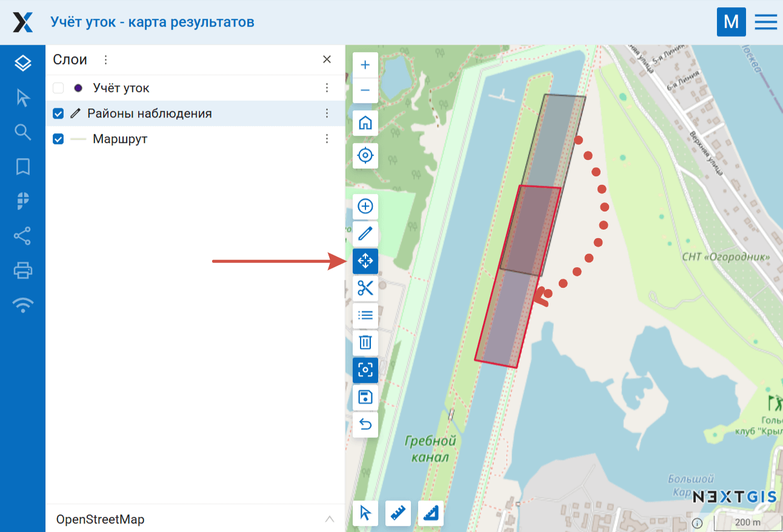
Task: Click the cut/split scissors tool
Action: (365, 288)
